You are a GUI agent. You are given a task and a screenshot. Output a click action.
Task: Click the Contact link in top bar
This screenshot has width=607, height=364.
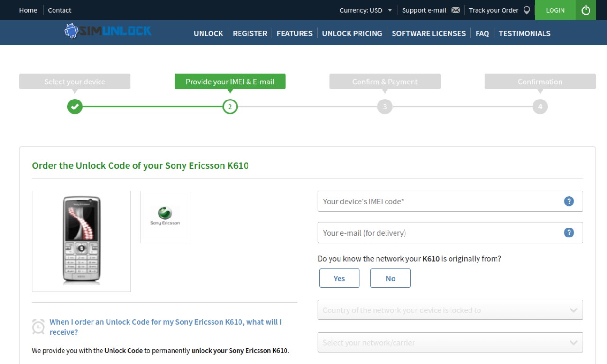(59, 10)
